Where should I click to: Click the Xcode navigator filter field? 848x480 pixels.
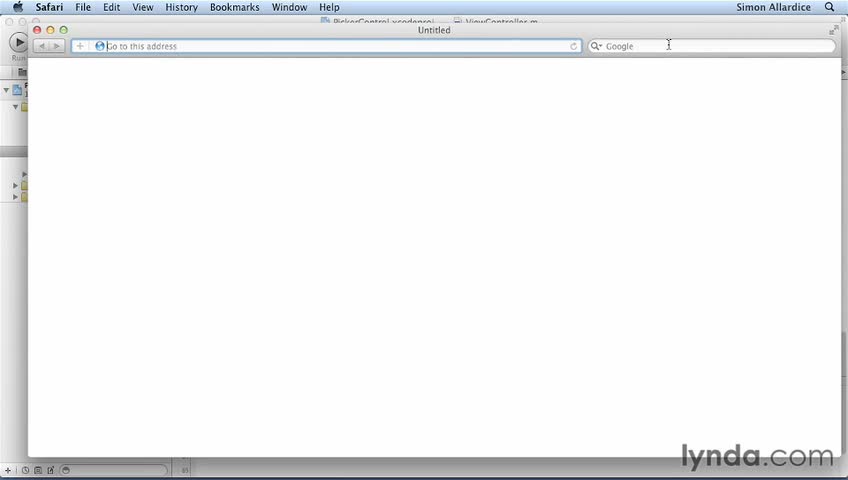[x=113, y=470]
